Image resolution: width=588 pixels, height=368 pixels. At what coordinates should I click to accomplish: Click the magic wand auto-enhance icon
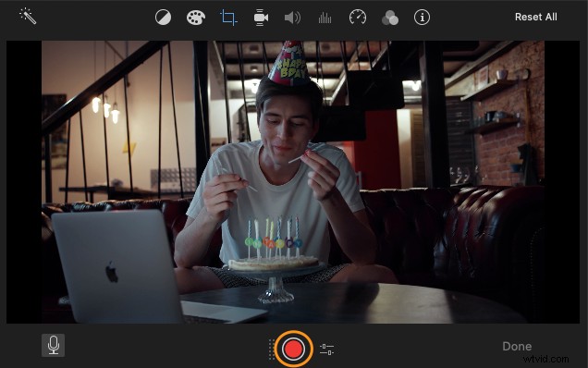pos(28,16)
